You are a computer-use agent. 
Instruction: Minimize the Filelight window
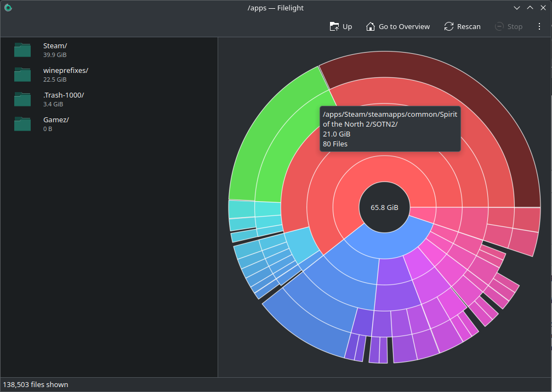517,8
